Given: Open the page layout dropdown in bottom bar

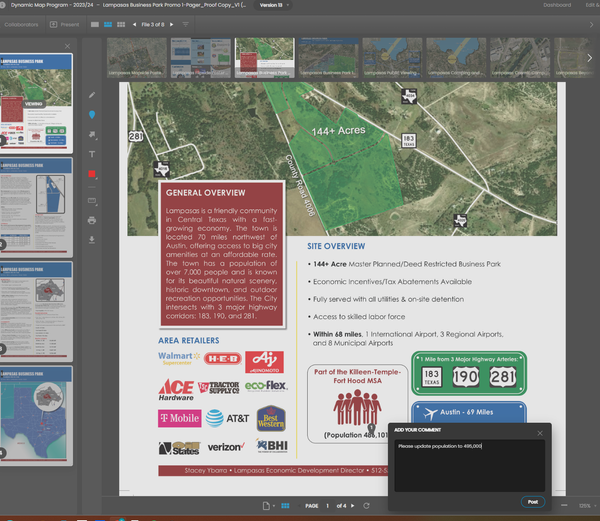Looking at the screenshot, I should [x=268, y=506].
